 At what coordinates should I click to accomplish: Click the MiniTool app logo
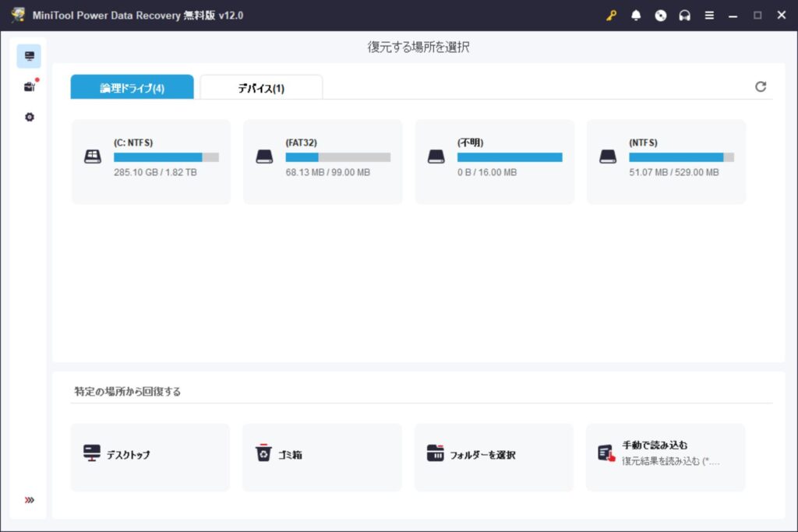pyautogui.click(x=19, y=15)
